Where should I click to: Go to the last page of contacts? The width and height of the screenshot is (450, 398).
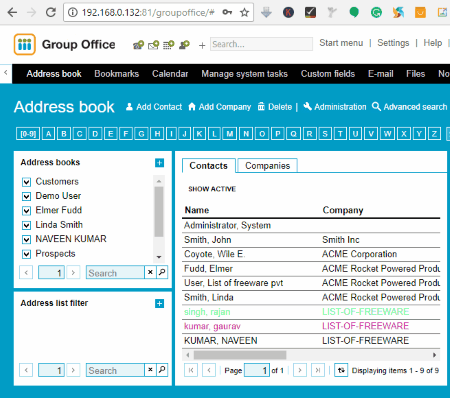tap(318, 370)
